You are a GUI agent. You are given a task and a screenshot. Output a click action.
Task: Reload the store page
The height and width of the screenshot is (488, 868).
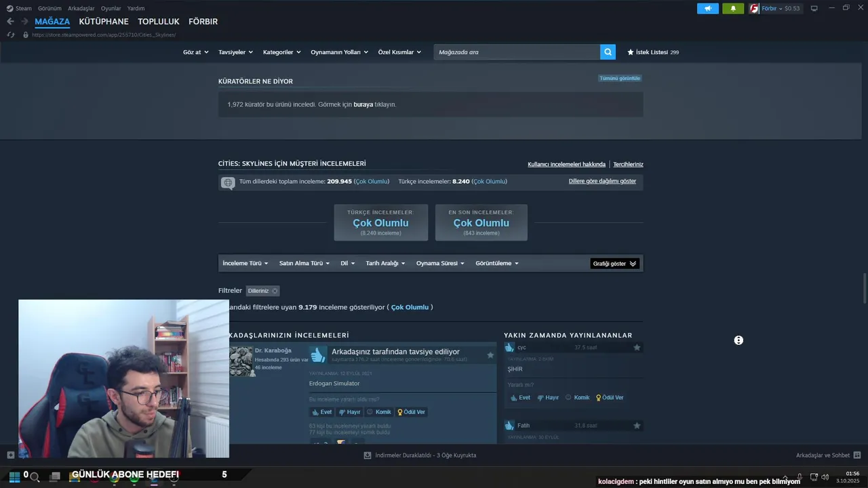pos(10,35)
